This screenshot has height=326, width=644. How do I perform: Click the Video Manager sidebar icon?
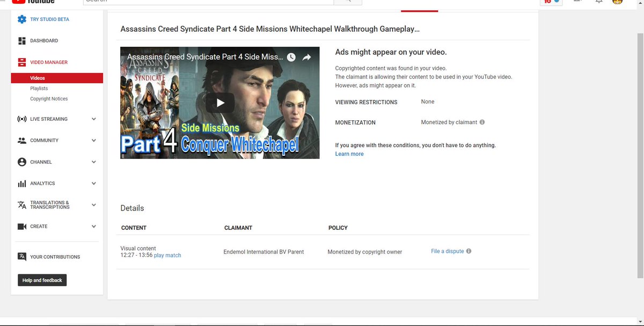[x=22, y=62]
